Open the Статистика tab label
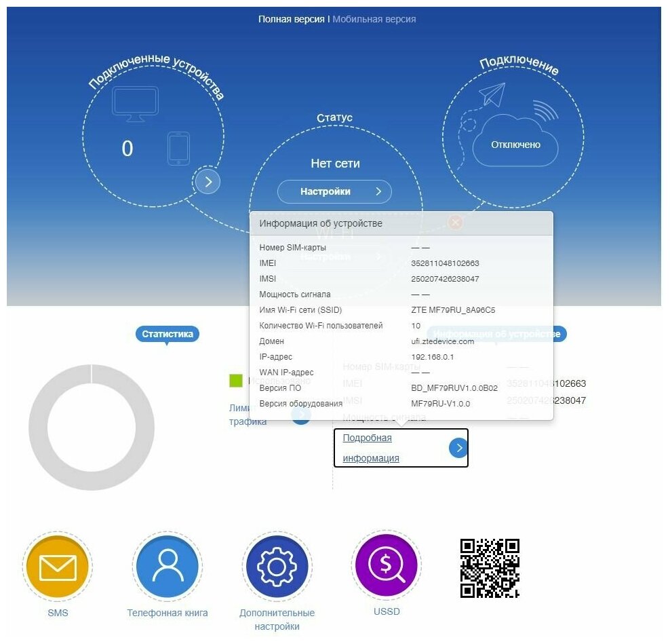670x644 pixels. click(x=167, y=334)
